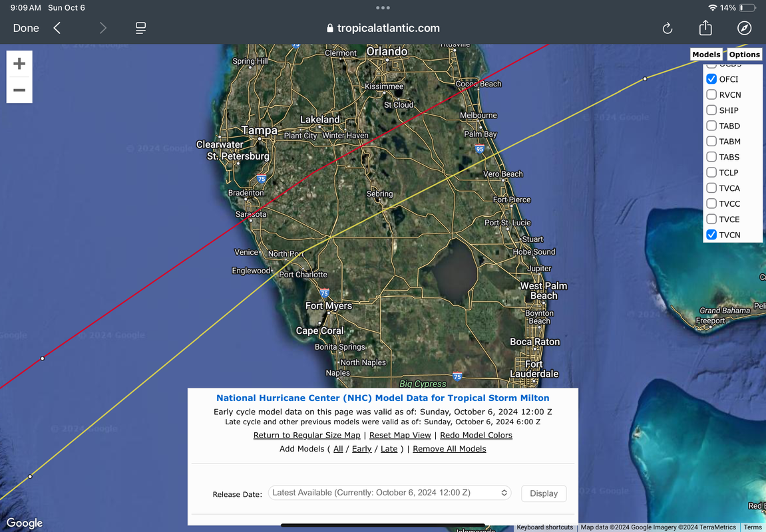The image size is (766, 532).
Task: Open in Safari compass icon
Action: (744, 29)
